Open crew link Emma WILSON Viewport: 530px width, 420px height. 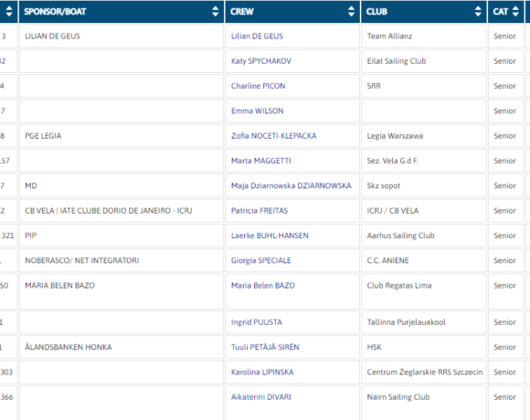pyautogui.click(x=257, y=111)
